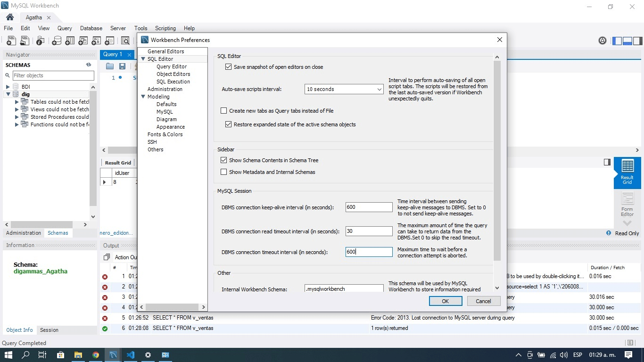644x362 pixels.
Task: Click the Create new table toolbar icon
Action: click(x=70, y=41)
